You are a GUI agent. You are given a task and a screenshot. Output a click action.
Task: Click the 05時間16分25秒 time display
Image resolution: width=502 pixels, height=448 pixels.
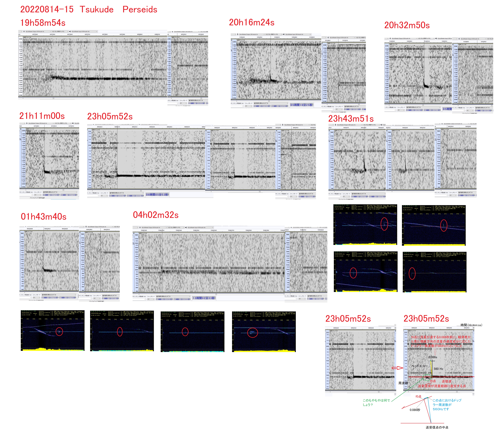coord(302,105)
